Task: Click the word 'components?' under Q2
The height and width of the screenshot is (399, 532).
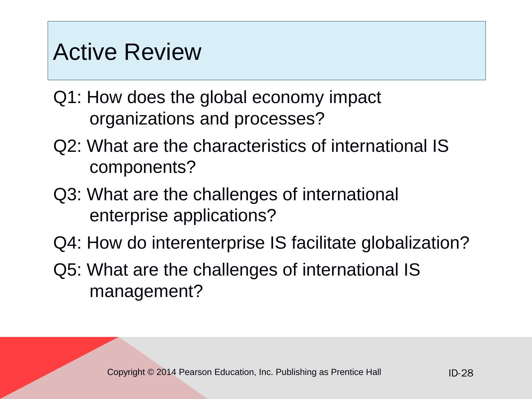Action: 143,167
